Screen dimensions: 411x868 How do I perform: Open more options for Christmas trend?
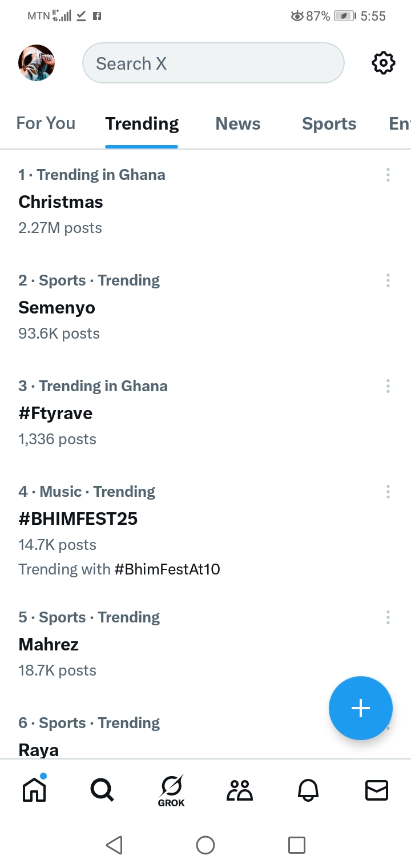[x=388, y=175]
